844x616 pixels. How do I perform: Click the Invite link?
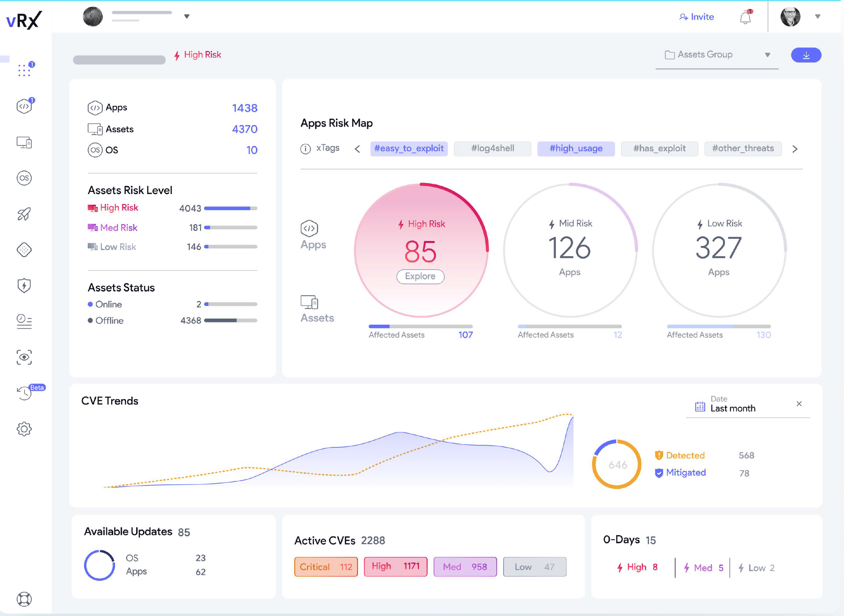pos(696,17)
